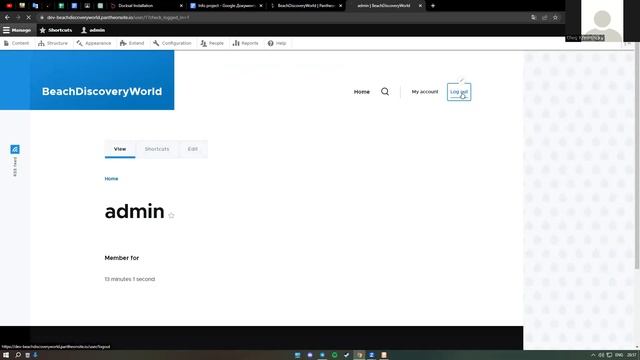The image size is (640, 360).
Task: Open a new browser tab
Action: (x=433, y=6)
